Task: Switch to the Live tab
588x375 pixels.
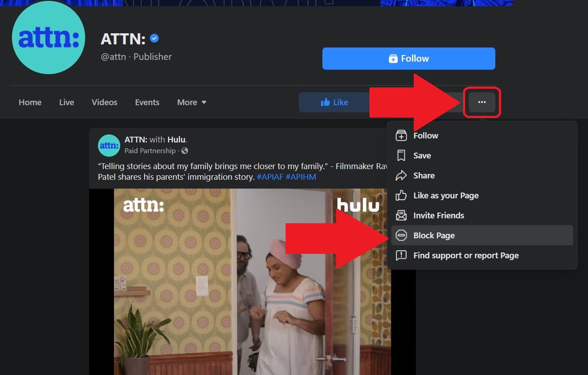Action: 67,102
